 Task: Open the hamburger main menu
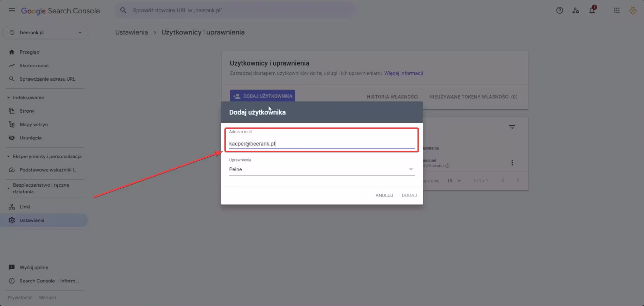(12, 11)
